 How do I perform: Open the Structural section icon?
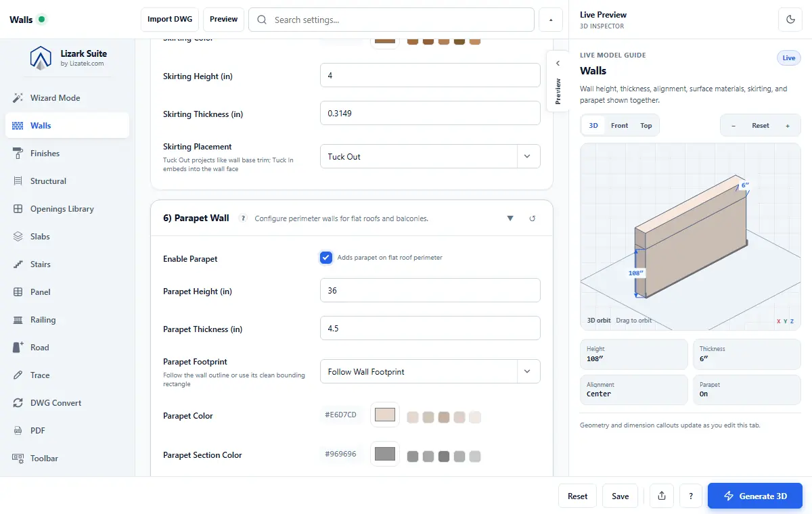pos(18,181)
